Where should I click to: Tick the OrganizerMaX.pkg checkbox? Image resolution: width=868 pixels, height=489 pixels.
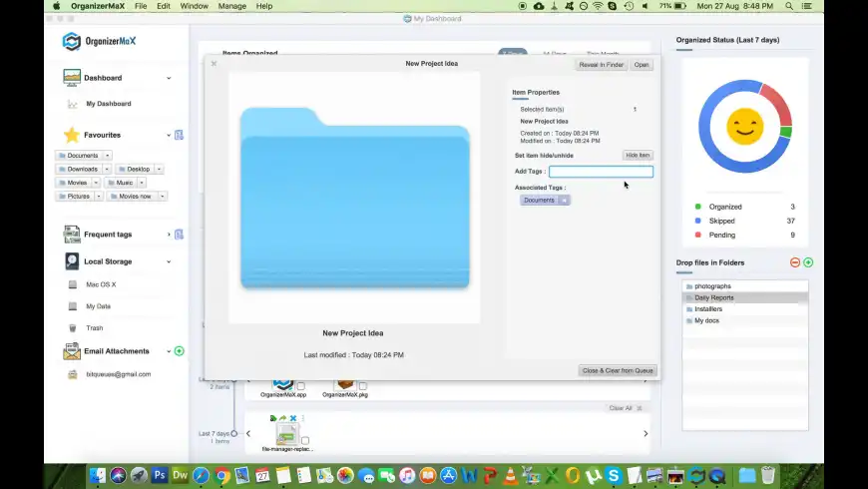click(362, 386)
